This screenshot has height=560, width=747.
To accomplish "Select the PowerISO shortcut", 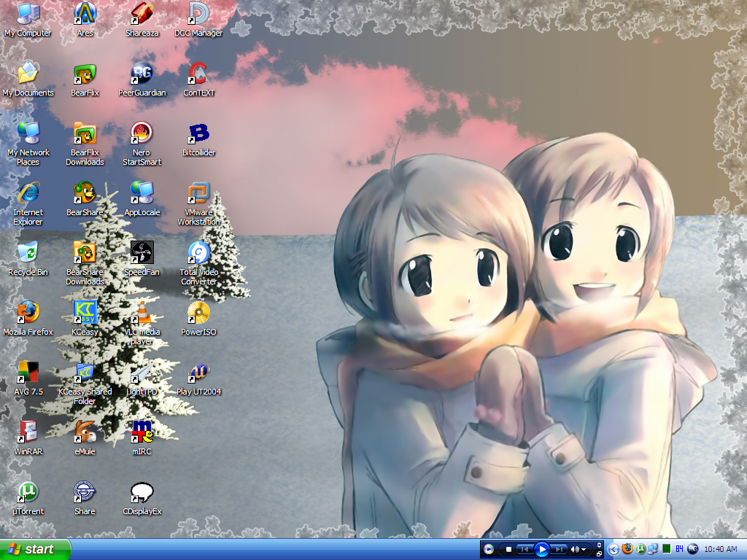I will (198, 319).
